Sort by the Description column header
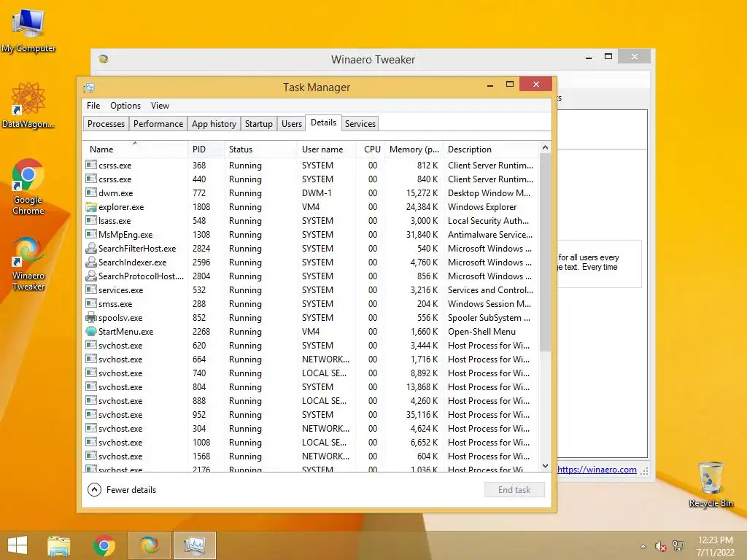Image resolution: width=747 pixels, height=560 pixels. 491,149
